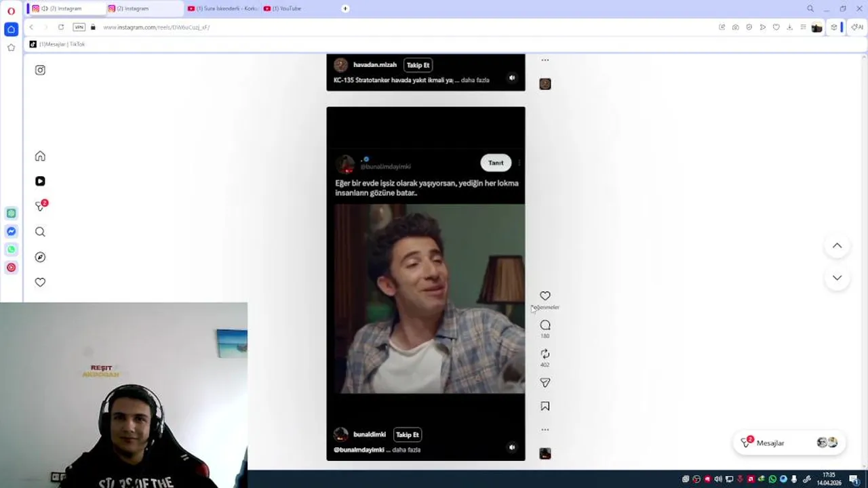The image size is (868, 488).
Task: Open WhatsApp in the system tray
Action: (772, 479)
